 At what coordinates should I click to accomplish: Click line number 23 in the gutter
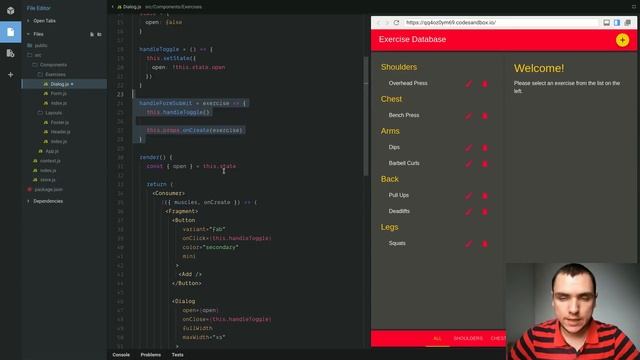click(120, 94)
